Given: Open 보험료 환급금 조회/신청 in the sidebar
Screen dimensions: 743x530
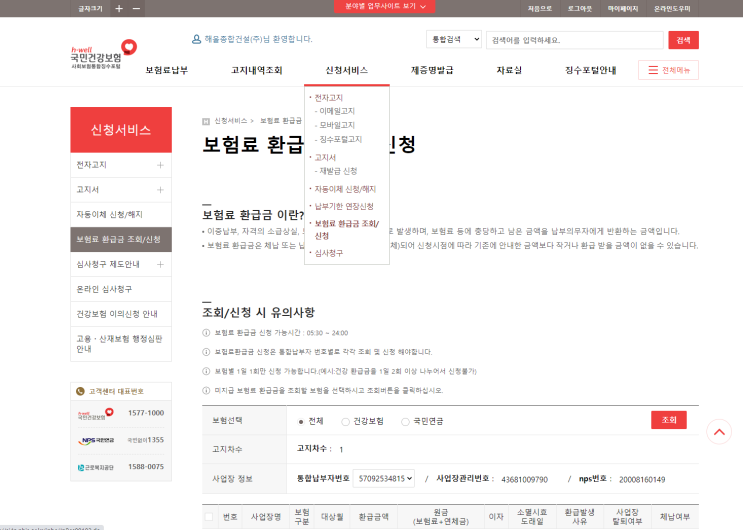Looking at the screenshot, I should (121, 239).
